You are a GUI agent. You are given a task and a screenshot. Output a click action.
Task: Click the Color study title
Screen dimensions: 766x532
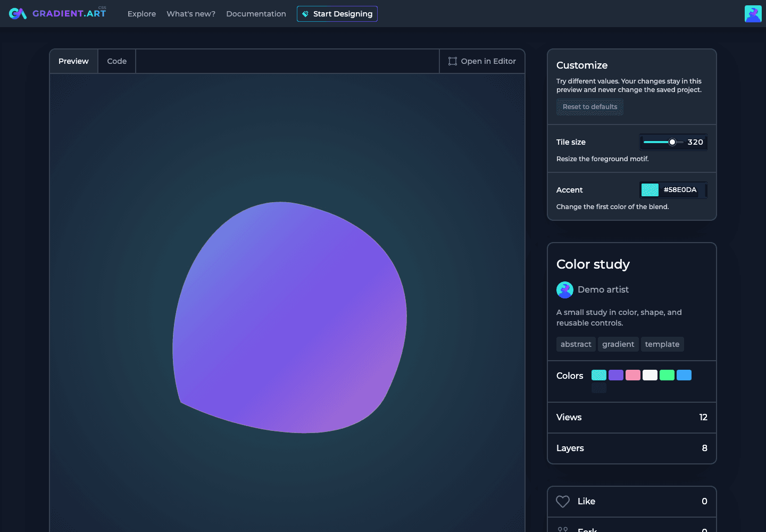tap(593, 264)
